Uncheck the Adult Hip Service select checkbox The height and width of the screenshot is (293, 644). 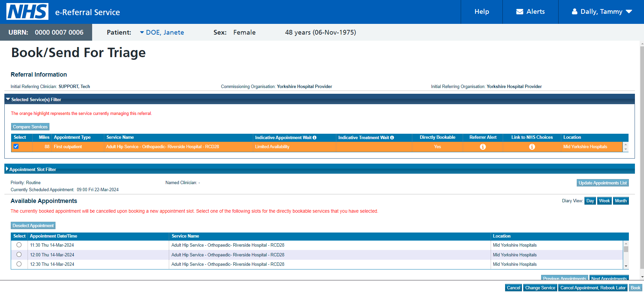(16, 146)
